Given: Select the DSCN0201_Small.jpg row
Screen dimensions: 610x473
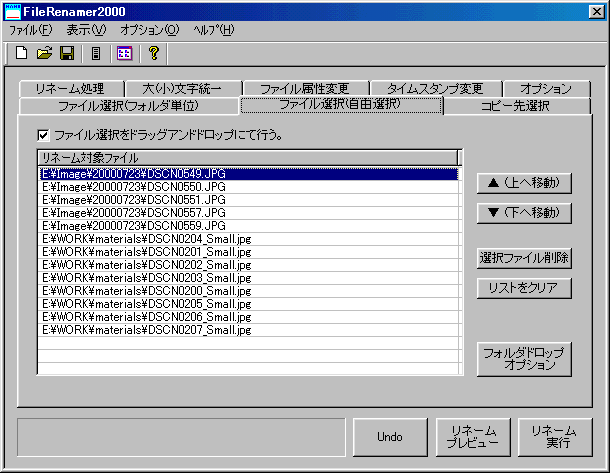Looking at the screenshot, I should (249, 252).
